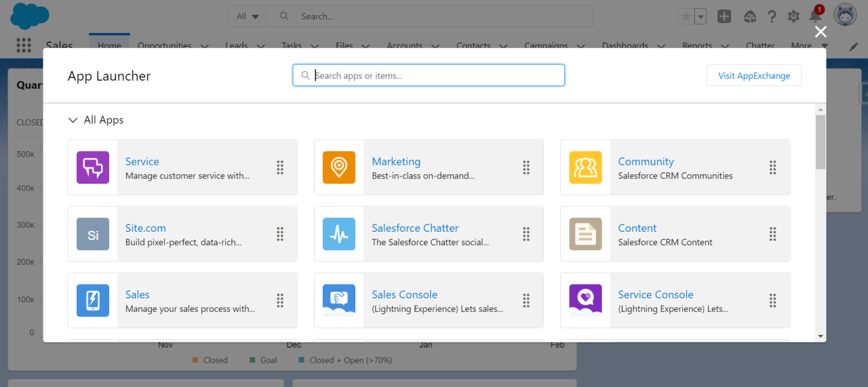
Task: Open the Salesforce Chatter app link
Action: coord(415,228)
